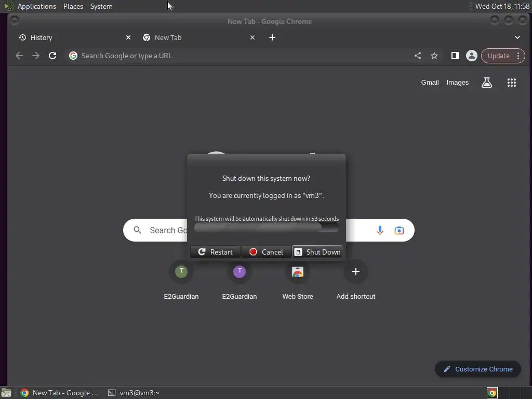Open the Images link
The height and width of the screenshot is (399, 532).
tap(457, 83)
